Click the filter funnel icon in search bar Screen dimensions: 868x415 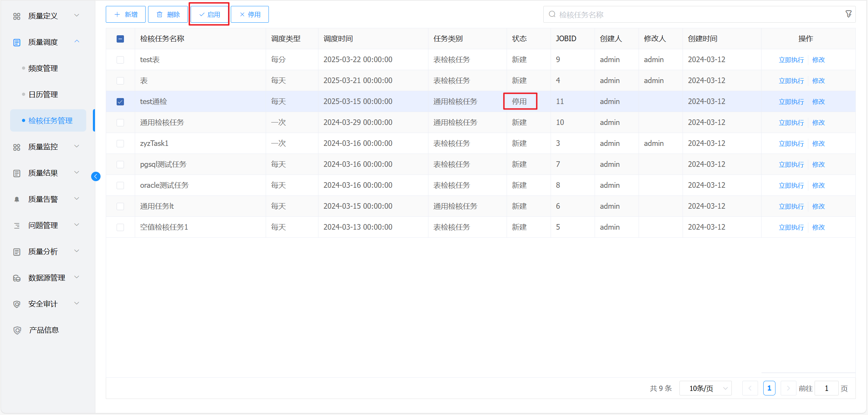click(848, 14)
